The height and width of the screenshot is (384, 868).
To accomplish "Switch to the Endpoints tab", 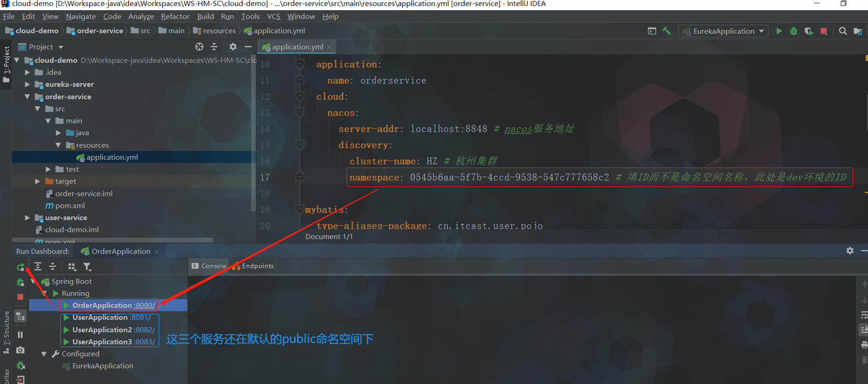I will coord(253,266).
